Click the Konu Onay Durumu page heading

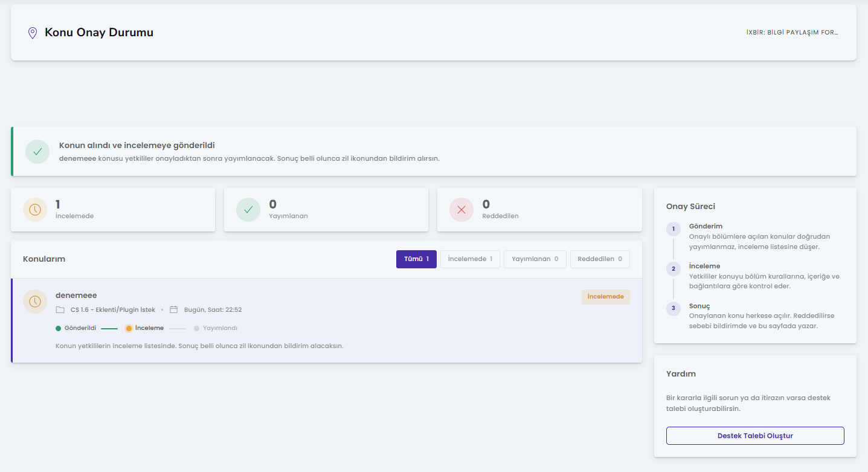99,33
